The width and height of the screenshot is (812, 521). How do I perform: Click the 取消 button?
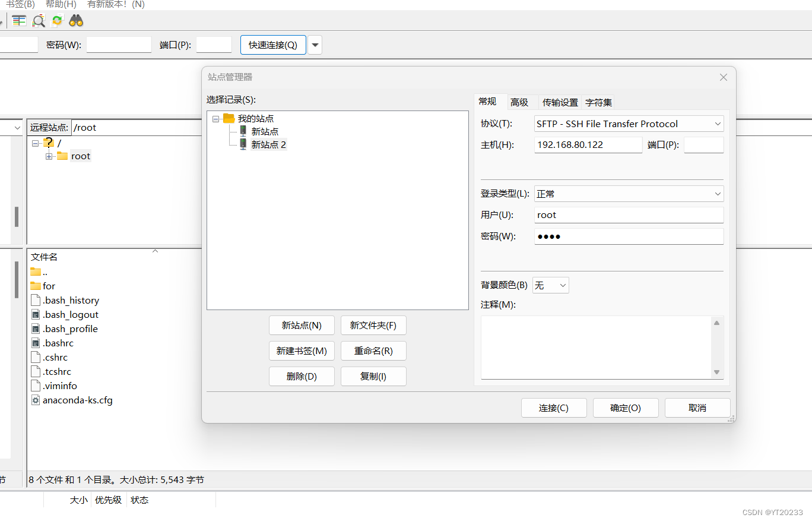[x=697, y=408]
